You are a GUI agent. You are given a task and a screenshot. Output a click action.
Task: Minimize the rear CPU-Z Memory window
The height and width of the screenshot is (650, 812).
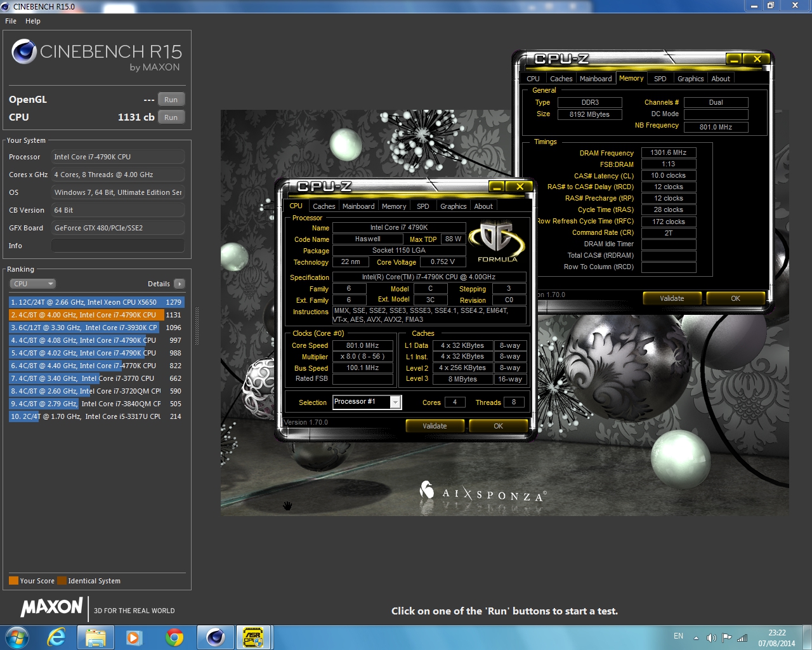click(x=734, y=58)
